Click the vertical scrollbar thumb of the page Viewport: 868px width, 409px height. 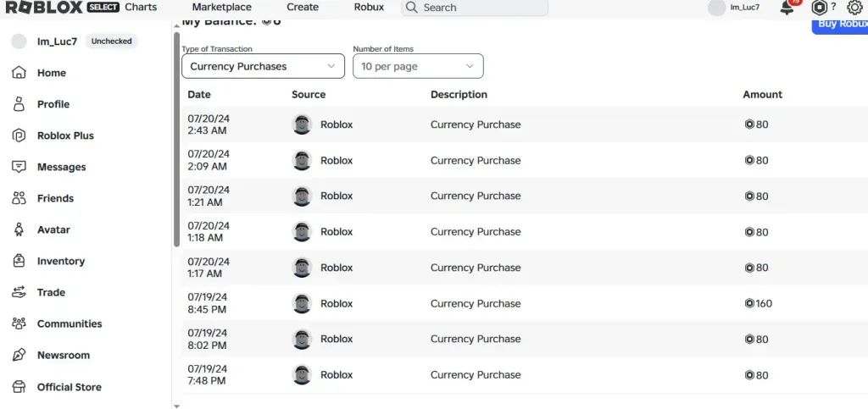176,139
